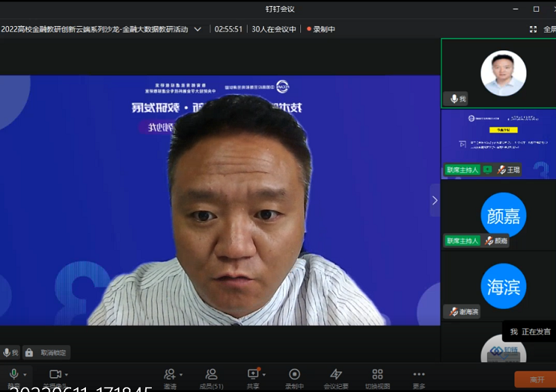Mute the microphone in the bottom toolbar
Screen dimensions: 556x392
click(x=13, y=374)
